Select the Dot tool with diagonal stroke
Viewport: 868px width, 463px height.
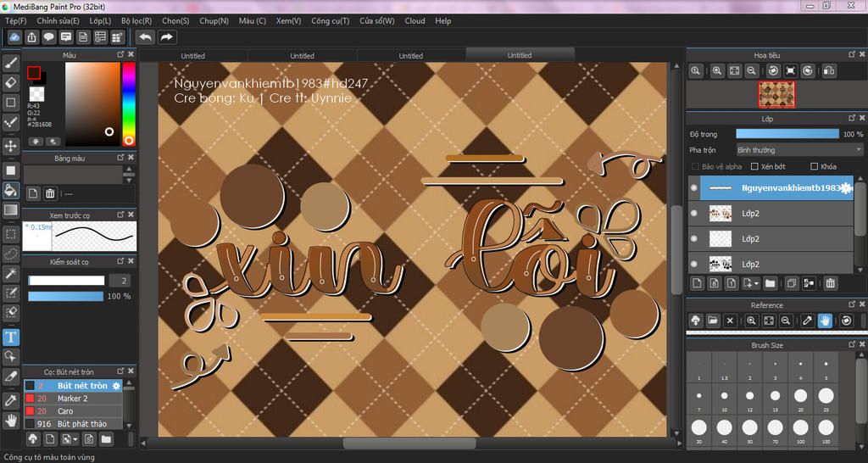(11, 122)
